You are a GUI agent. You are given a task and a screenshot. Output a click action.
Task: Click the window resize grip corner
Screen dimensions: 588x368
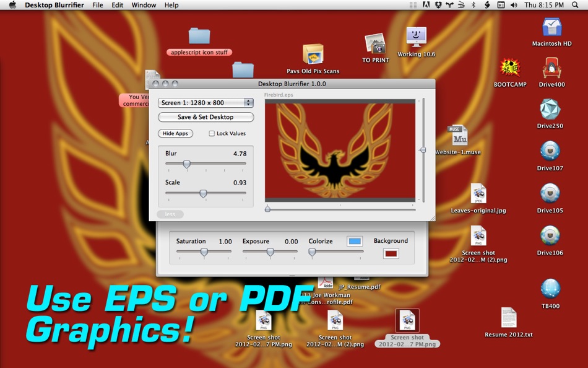433,218
